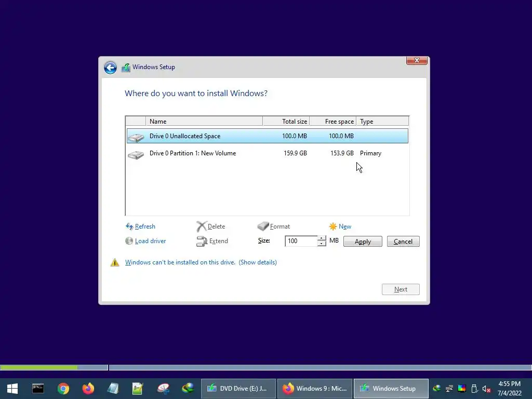The image size is (532, 399).
Task: Switch to Windows 9 Firefox taskbar window
Action: tap(314, 389)
